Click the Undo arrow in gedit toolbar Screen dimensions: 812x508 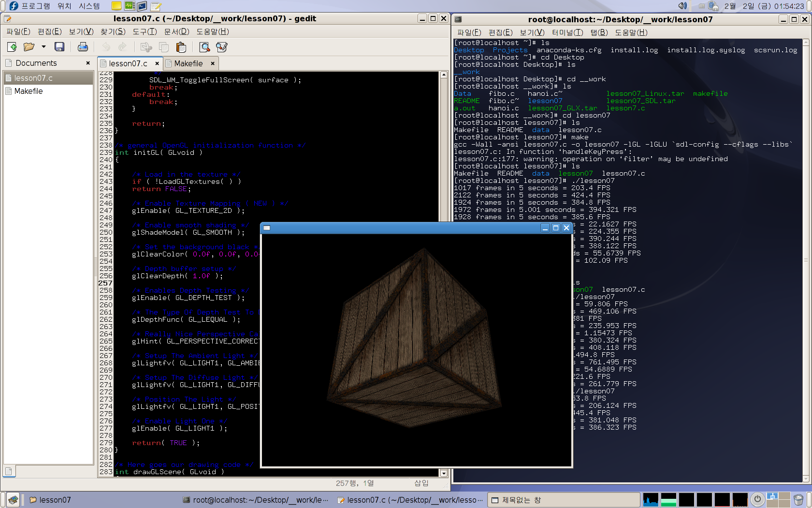[x=106, y=47]
